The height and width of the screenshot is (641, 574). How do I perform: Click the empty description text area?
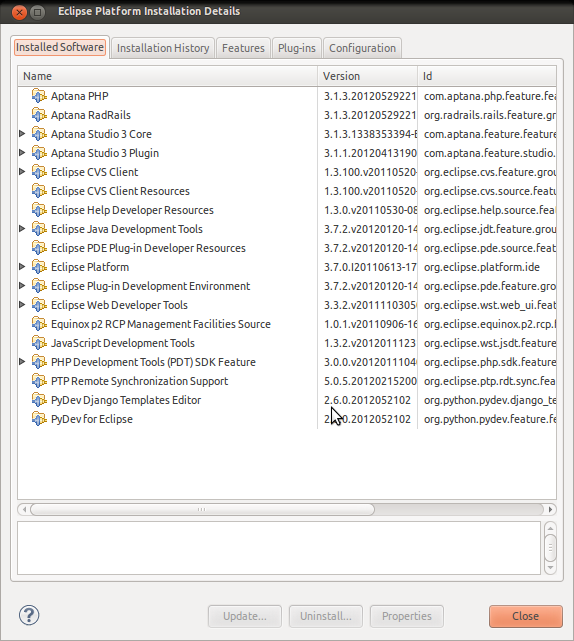pos(279,548)
